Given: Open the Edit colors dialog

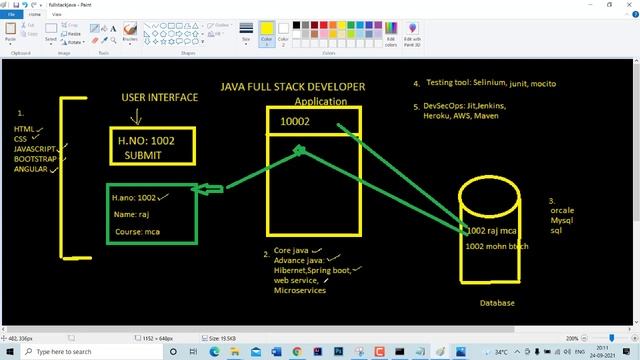Looking at the screenshot, I should (391, 34).
